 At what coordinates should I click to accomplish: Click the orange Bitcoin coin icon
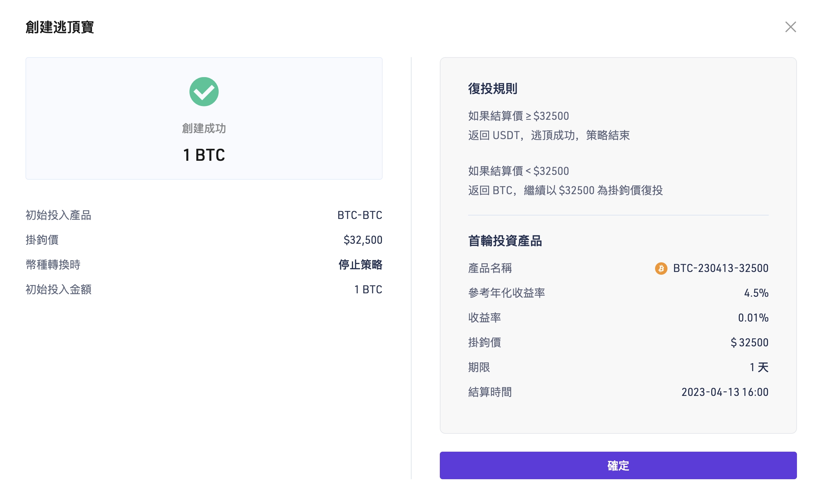pyautogui.click(x=661, y=268)
